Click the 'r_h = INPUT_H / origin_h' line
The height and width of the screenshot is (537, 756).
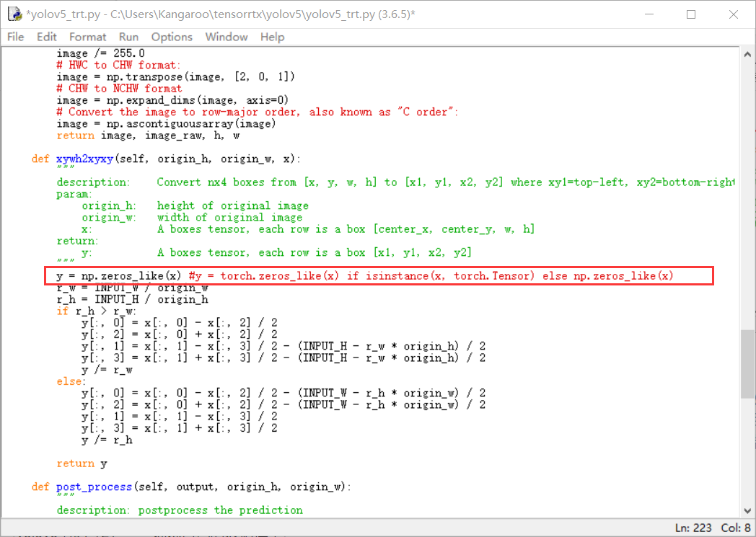[x=132, y=300]
